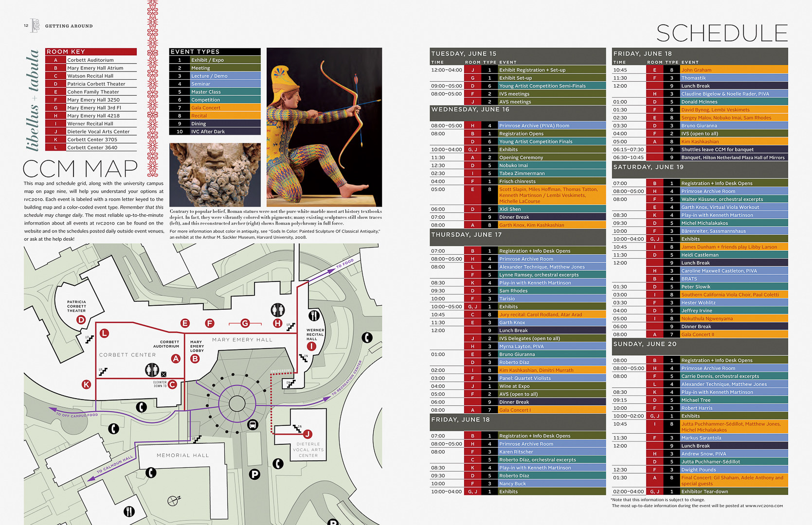Click the Exhibitor Tear-down event row
This screenshot has height=525, width=812.
pyautogui.click(x=733, y=491)
